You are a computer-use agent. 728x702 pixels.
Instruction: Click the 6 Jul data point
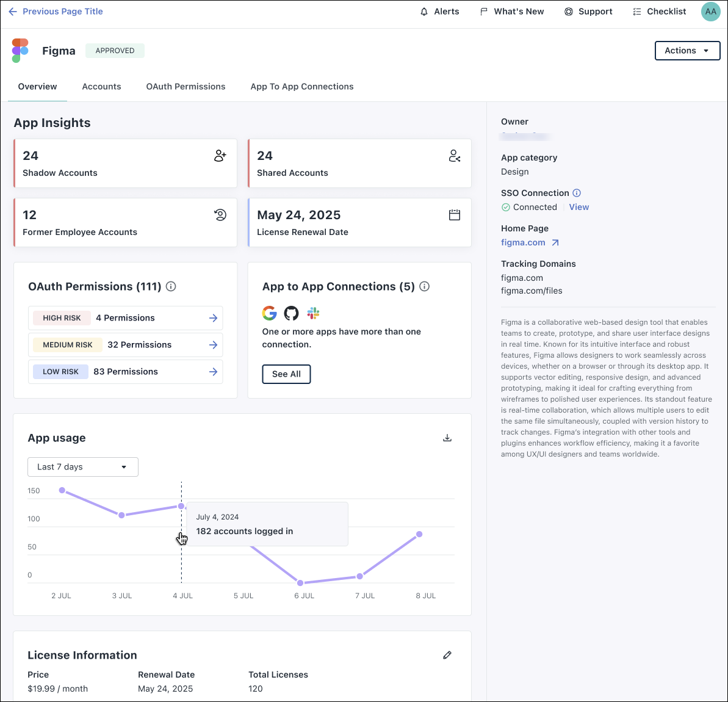point(300,582)
